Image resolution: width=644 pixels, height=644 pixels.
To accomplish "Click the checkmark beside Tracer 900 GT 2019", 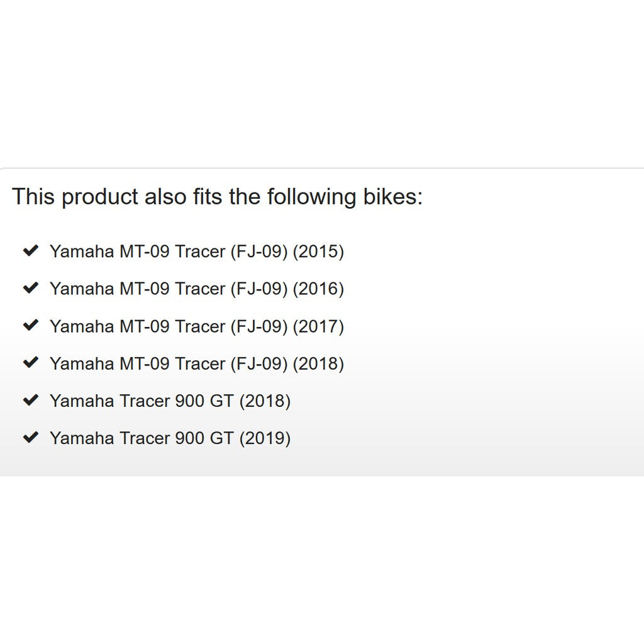I will tap(30, 438).
